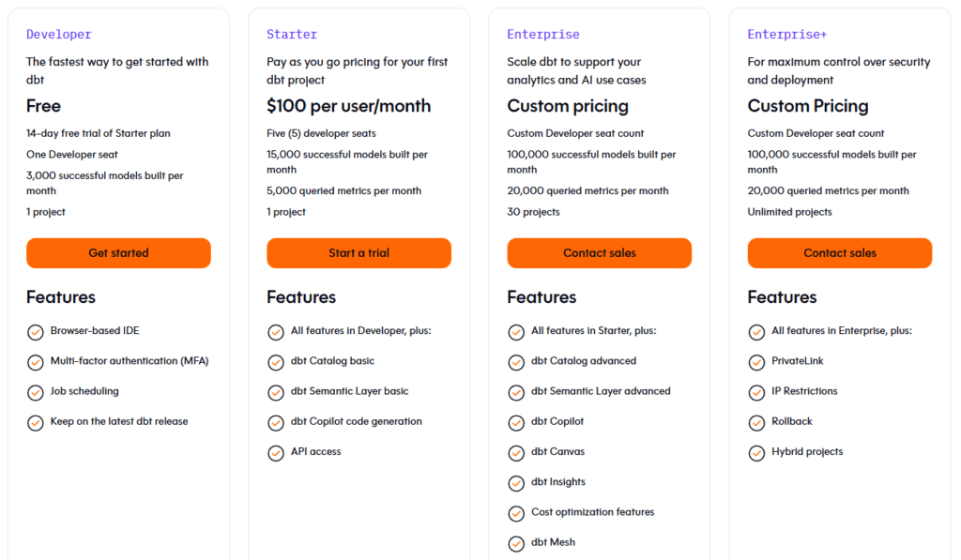Image resolution: width=961 pixels, height=560 pixels.
Task: Click the Starter plan title link
Action: (292, 34)
